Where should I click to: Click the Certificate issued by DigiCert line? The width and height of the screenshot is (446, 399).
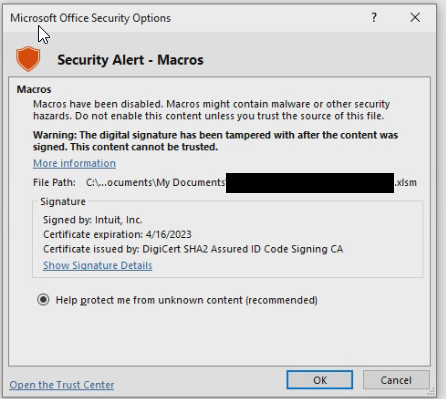pyautogui.click(x=193, y=249)
